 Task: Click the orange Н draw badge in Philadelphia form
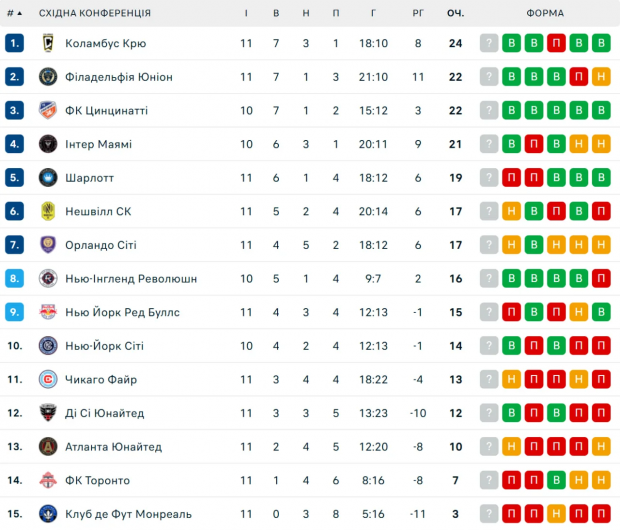coord(601,77)
